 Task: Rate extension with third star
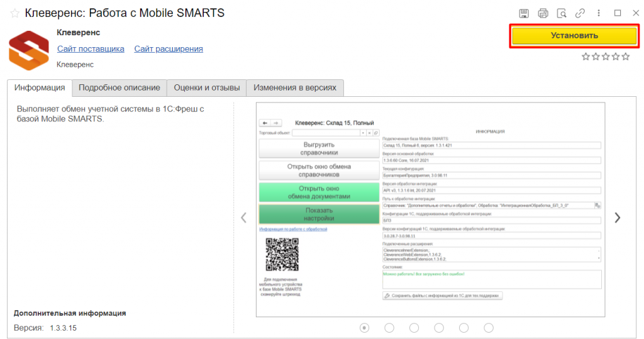click(x=606, y=57)
